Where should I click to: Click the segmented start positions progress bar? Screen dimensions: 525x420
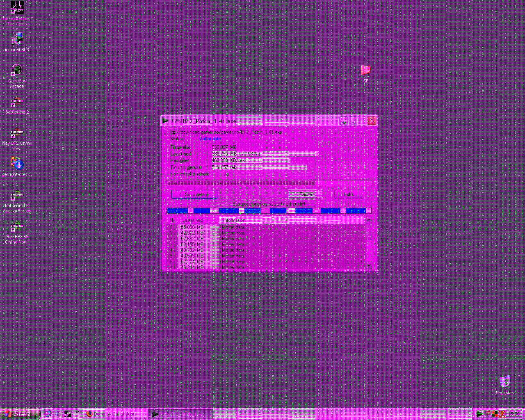click(269, 211)
